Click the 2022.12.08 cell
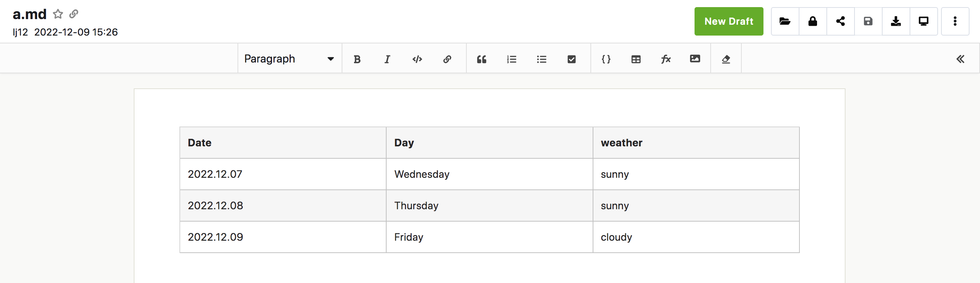The height and width of the screenshot is (283, 980). click(283, 206)
